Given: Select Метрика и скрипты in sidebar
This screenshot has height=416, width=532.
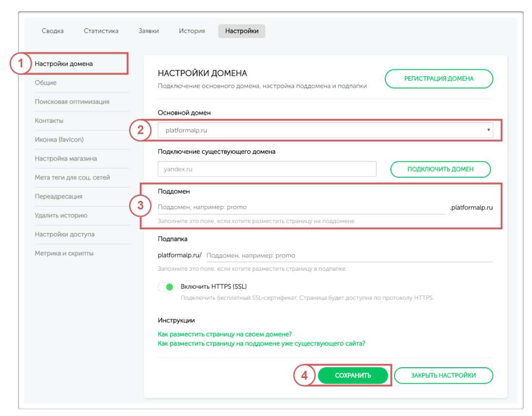Looking at the screenshot, I should point(64,253).
